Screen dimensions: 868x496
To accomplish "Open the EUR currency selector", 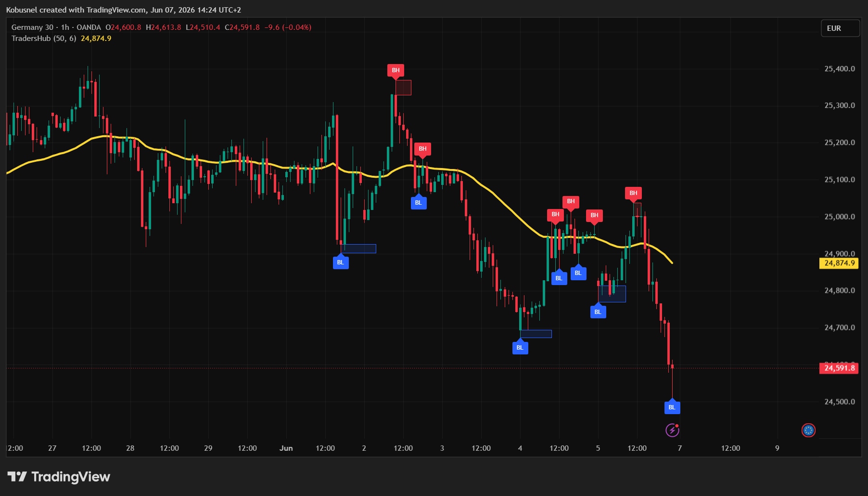I will click(x=840, y=28).
